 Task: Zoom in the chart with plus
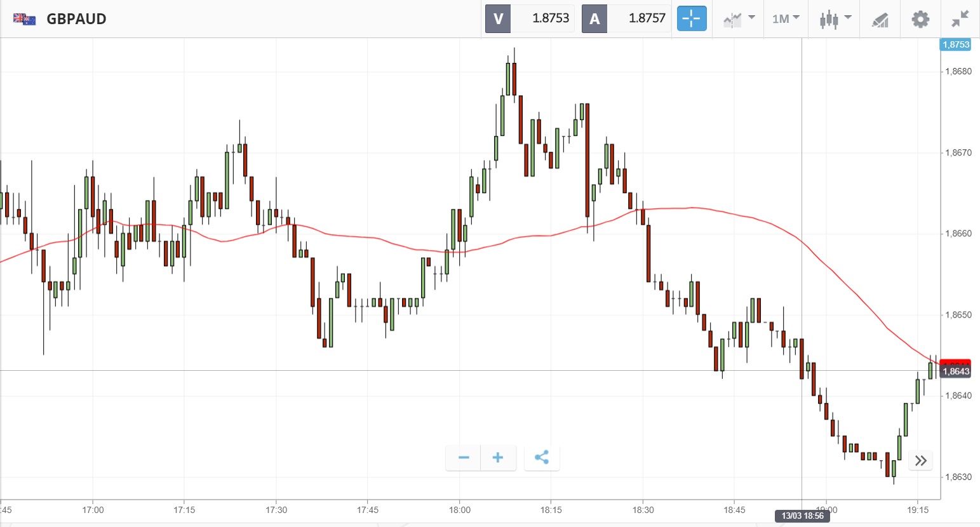point(498,458)
